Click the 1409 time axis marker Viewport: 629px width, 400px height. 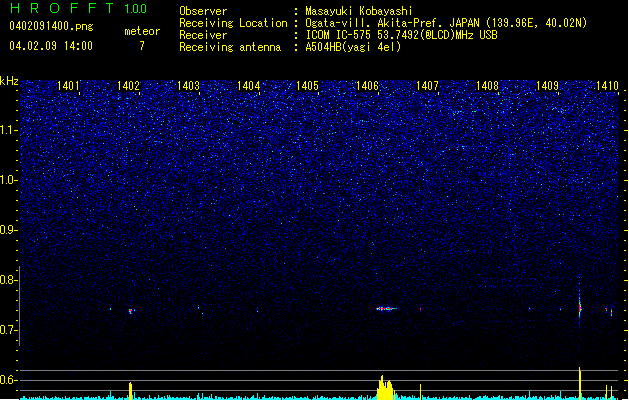click(x=547, y=86)
